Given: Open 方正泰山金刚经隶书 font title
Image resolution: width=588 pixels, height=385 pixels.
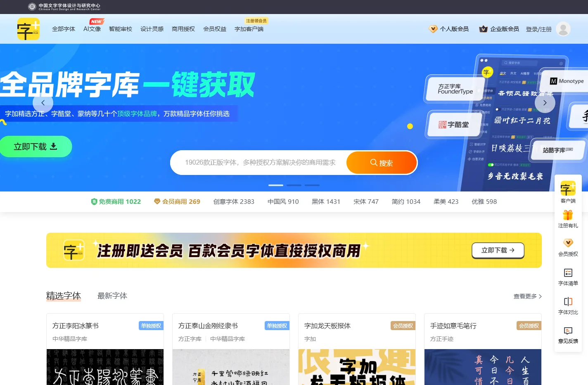Looking at the screenshot, I should pos(208,326).
